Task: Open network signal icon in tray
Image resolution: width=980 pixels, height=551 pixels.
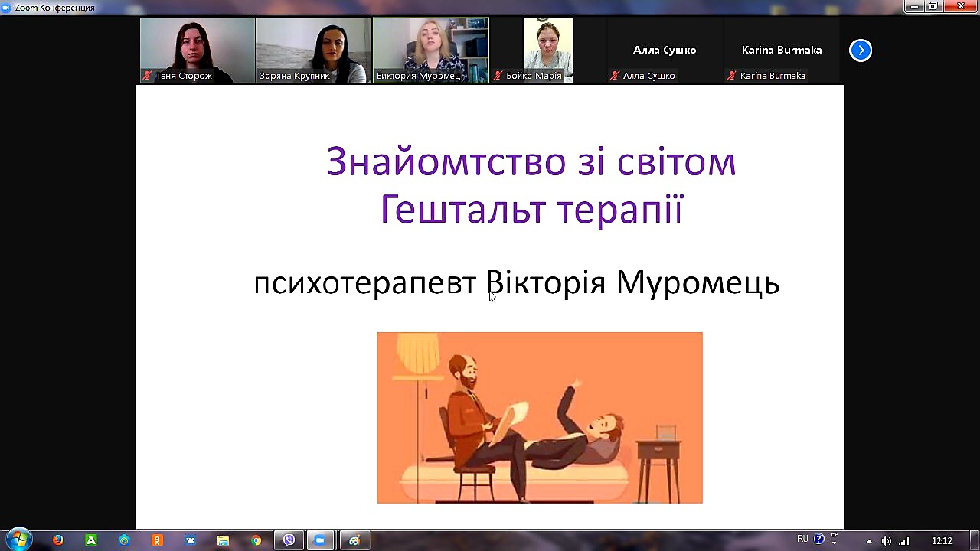Action: click(904, 541)
